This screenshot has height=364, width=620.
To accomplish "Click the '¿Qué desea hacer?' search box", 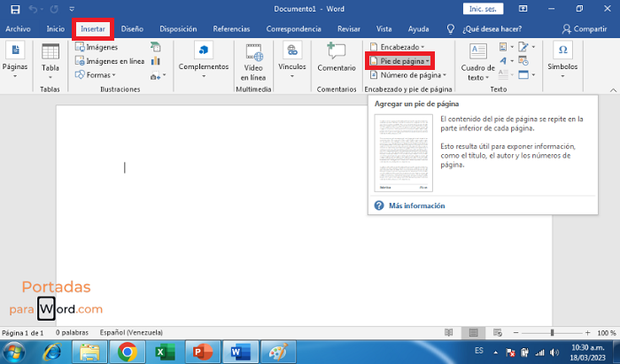I will point(492,29).
